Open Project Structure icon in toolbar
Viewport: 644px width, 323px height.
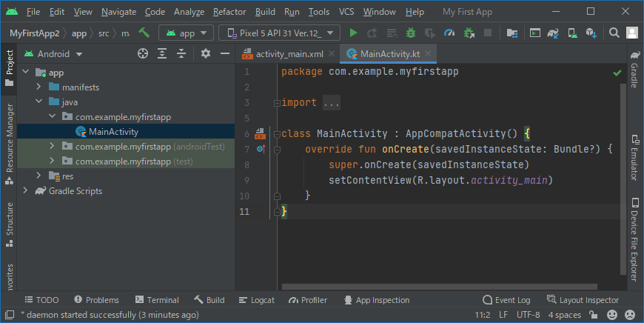511,33
